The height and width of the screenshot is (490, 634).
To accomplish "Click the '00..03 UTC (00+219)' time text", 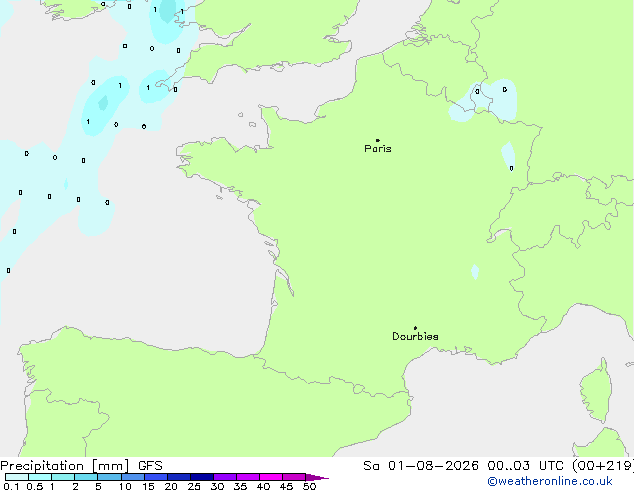I will point(560,466).
